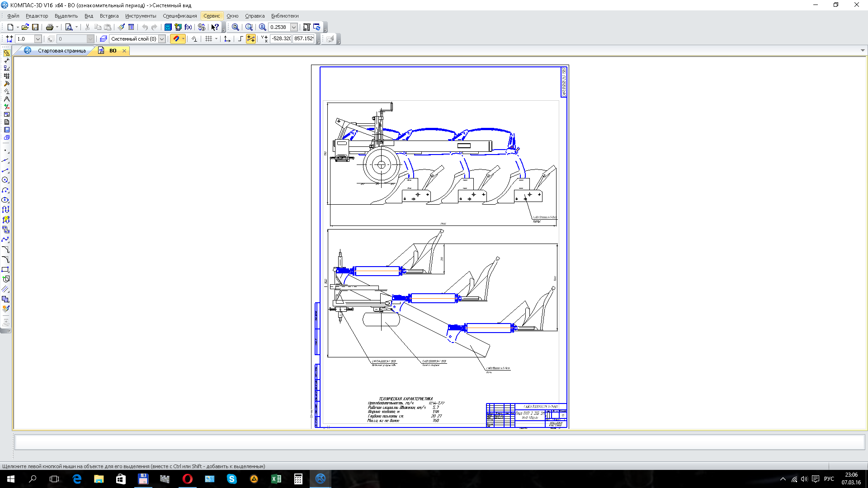Viewport: 868px width, 488px height.
Task: Select the Dimensions panel icon
Action: click(x=6, y=61)
